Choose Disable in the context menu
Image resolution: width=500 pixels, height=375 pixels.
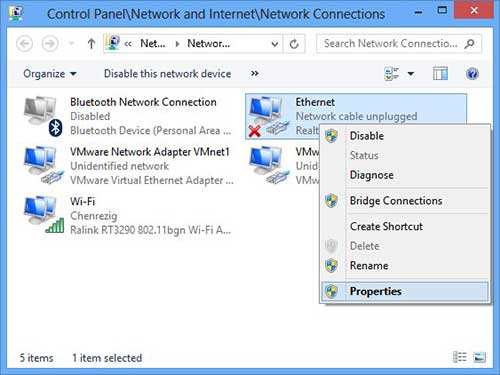tap(405, 136)
